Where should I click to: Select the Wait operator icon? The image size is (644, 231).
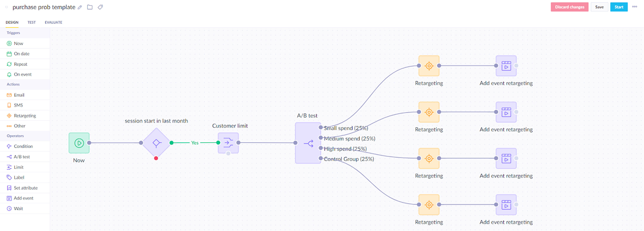[x=9, y=208]
